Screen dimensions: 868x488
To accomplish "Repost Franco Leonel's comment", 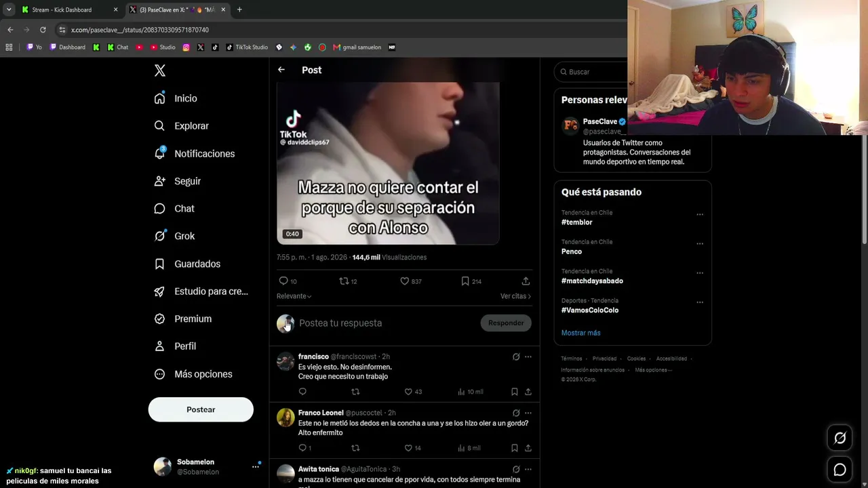I will (x=355, y=448).
